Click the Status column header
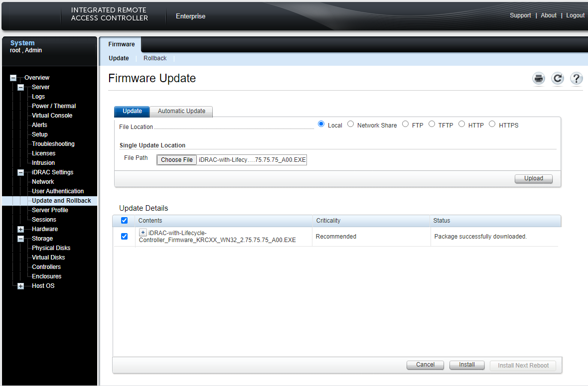588x386 pixels. [441, 221]
